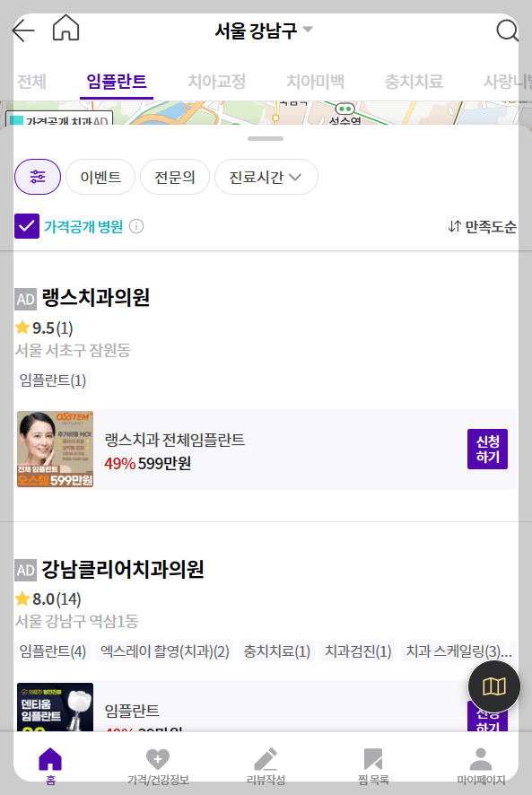Open the floating map book icon
The height and width of the screenshot is (795, 532).
(493, 686)
